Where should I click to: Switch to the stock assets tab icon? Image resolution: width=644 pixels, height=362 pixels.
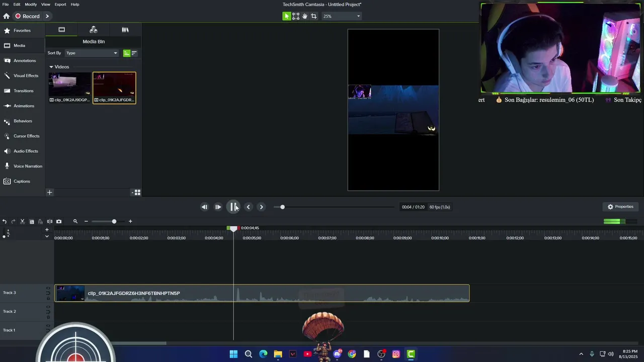tap(94, 30)
